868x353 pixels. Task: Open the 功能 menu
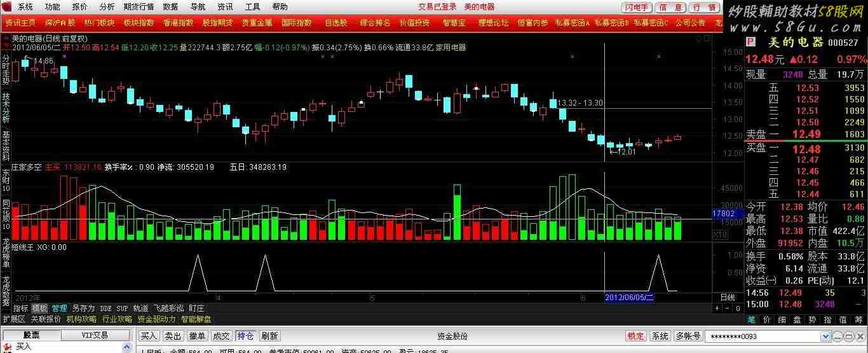[53, 7]
